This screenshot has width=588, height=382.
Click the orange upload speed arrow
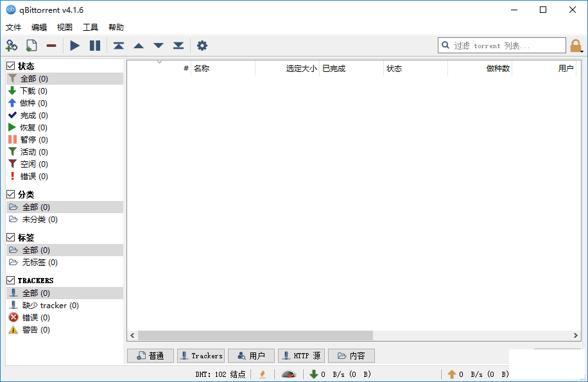(451, 374)
